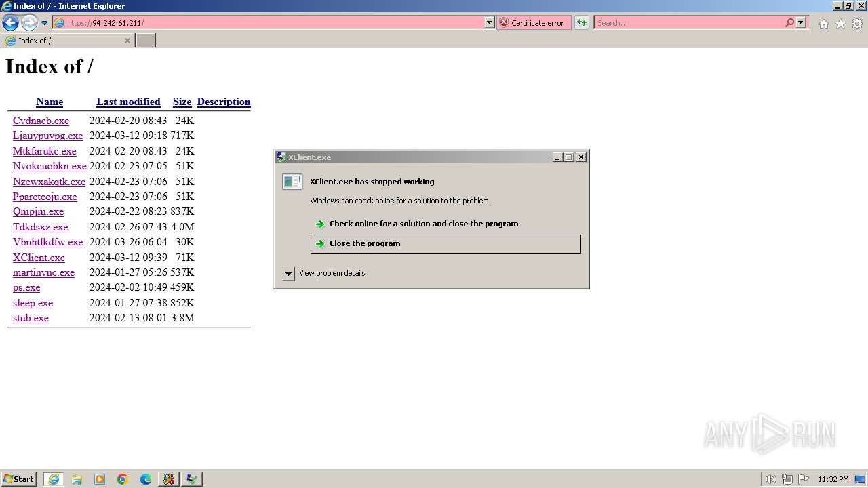Close the 'Index of /' tab

pos(127,41)
